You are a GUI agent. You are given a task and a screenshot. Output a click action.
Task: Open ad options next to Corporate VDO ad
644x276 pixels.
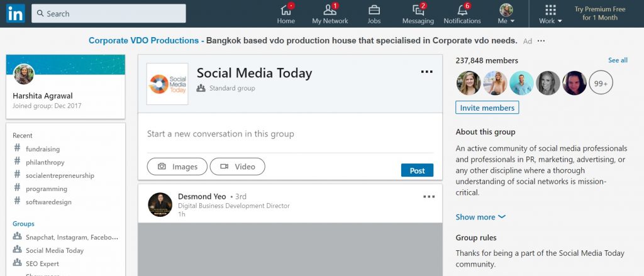point(541,41)
